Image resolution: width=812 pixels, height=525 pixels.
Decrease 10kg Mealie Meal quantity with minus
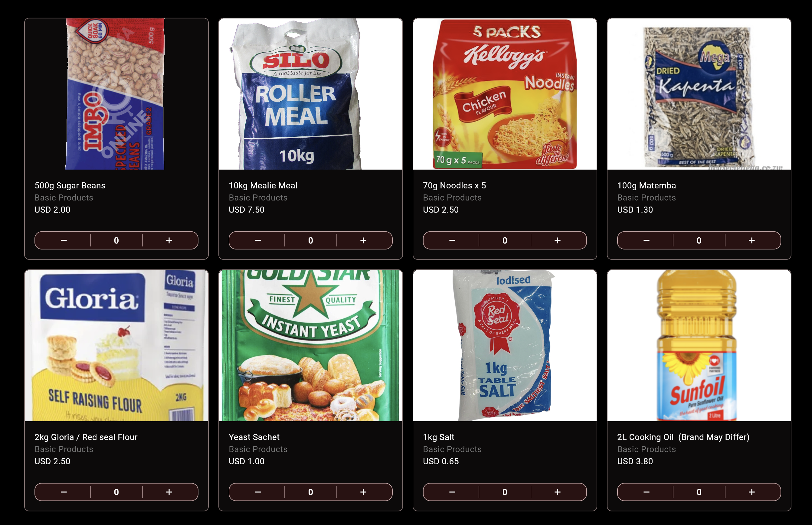pyautogui.click(x=258, y=240)
